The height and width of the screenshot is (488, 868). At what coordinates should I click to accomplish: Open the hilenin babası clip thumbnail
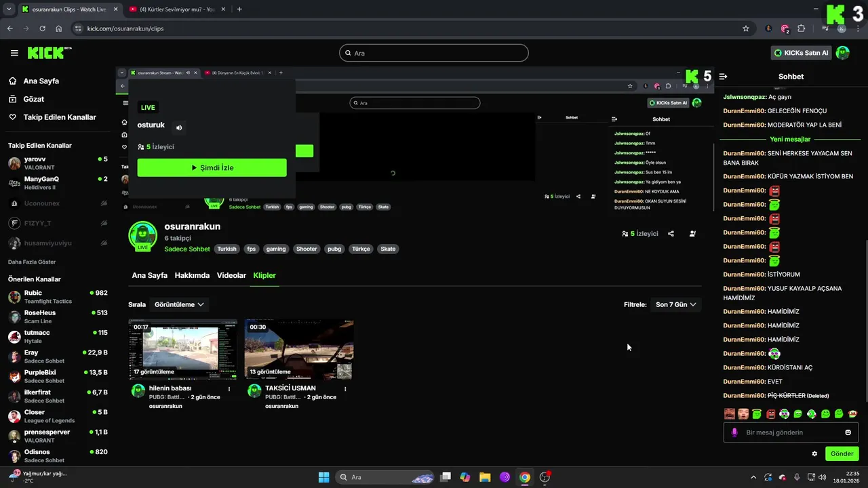pyautogui.click(x=183, y=349)
